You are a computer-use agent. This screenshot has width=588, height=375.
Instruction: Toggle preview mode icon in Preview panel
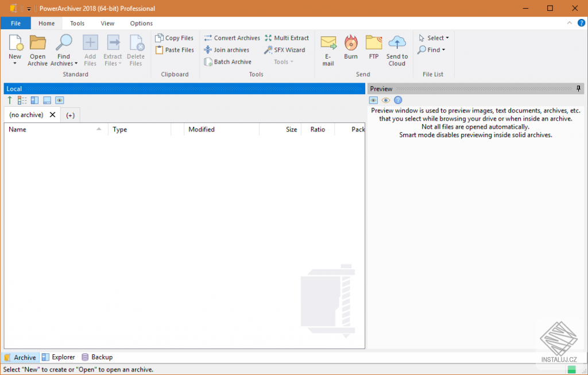(373, 100)
